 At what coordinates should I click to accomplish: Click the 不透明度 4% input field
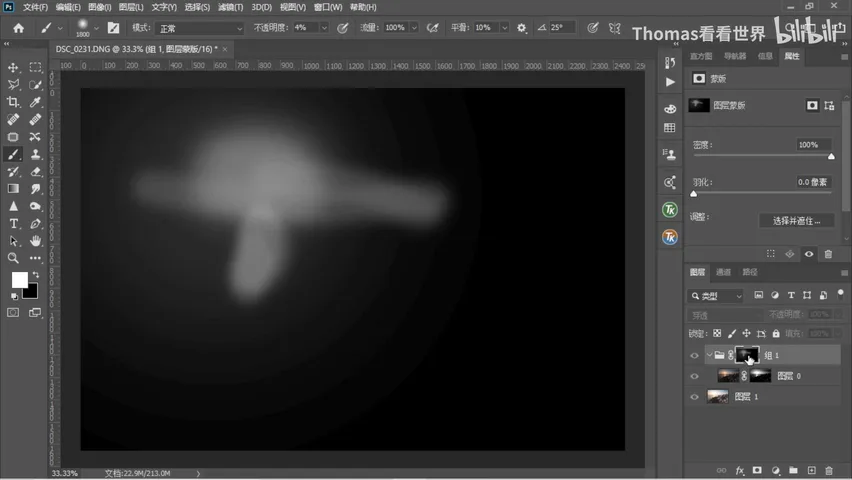point(305,27)
